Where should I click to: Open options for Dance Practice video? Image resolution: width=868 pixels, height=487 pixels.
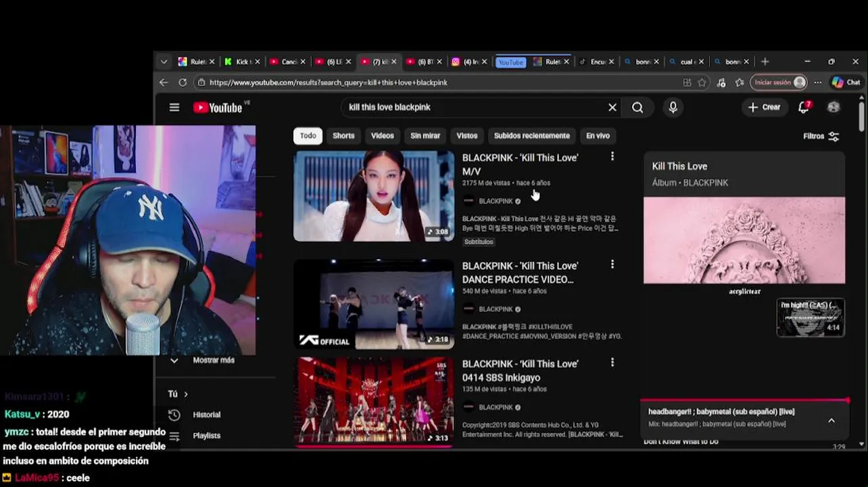pyautogui.click(x=612, y=264)
